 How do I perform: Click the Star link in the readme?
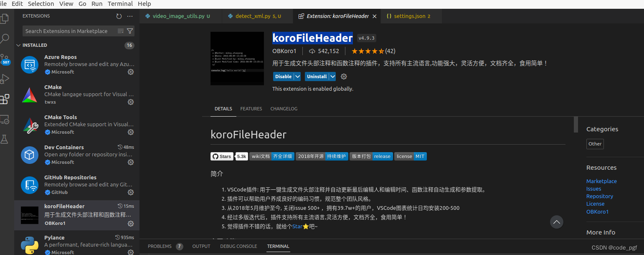pos(297,226)
